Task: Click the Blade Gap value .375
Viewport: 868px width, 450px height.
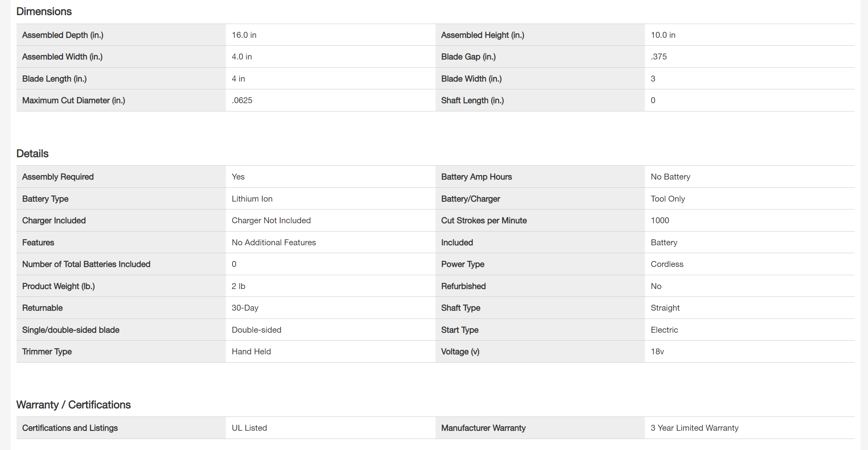Action: (x=659, y=57)
